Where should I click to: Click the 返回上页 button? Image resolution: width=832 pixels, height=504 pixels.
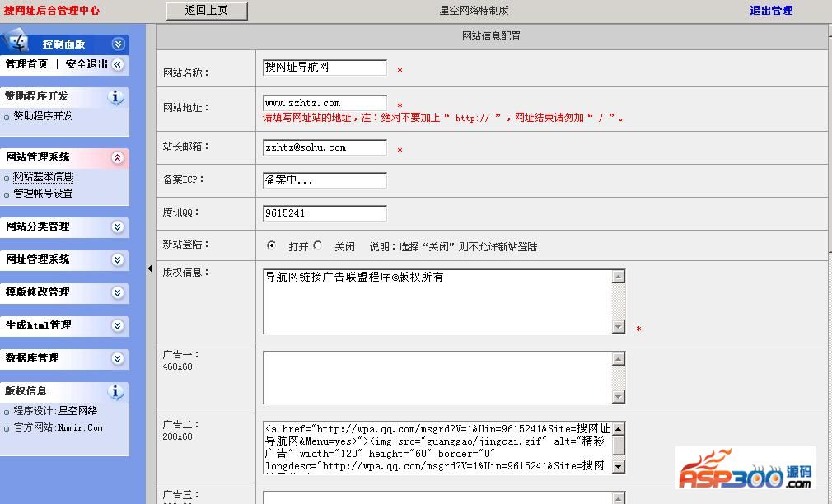pyautogui.click(x=207, y=11)
